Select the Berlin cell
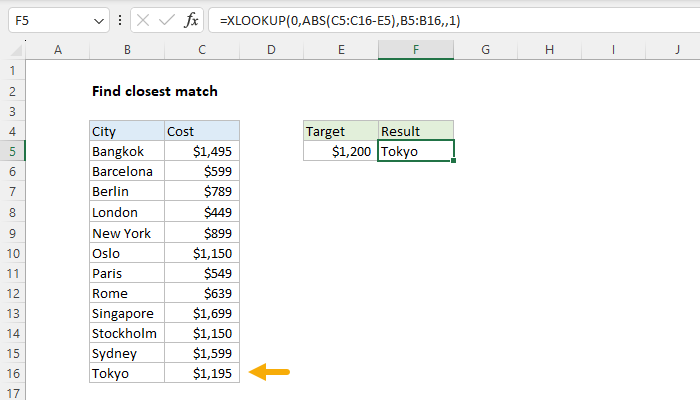 (127, 192)
